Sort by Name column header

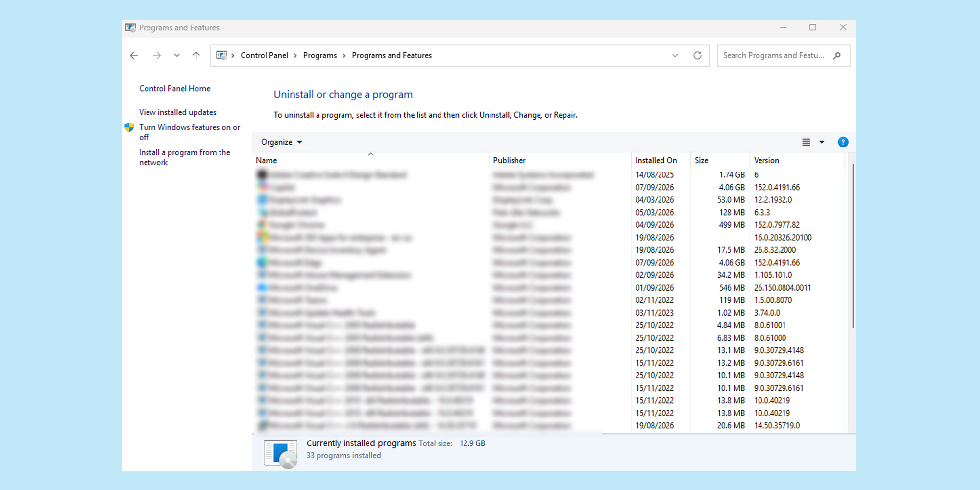point(370,160)
